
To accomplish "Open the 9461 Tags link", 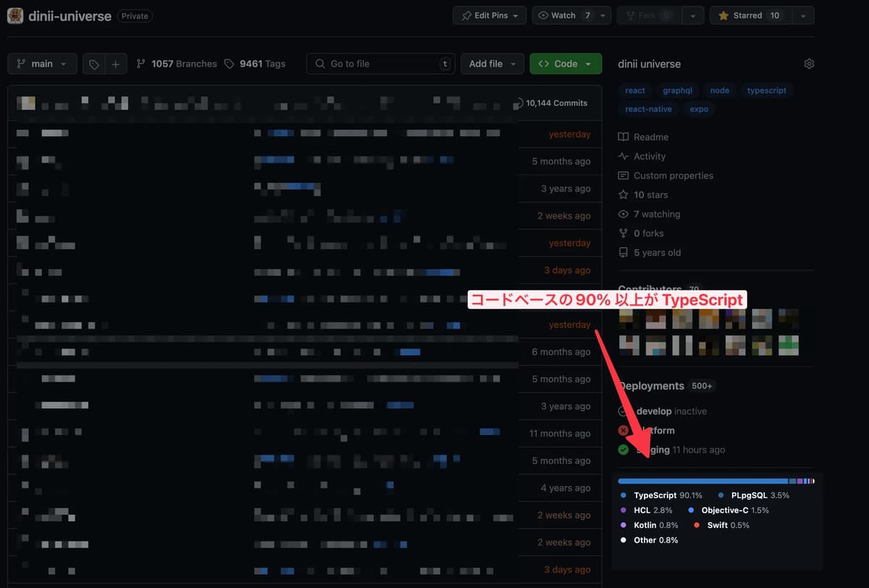I will pyautogui.click(x=255, y=64).
